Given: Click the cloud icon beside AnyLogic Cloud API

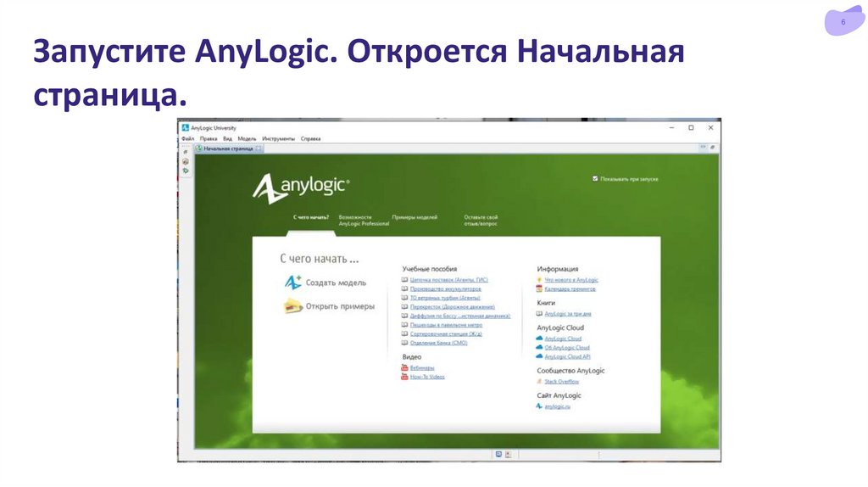Looking at the screenshot, I should pos(539,356).
